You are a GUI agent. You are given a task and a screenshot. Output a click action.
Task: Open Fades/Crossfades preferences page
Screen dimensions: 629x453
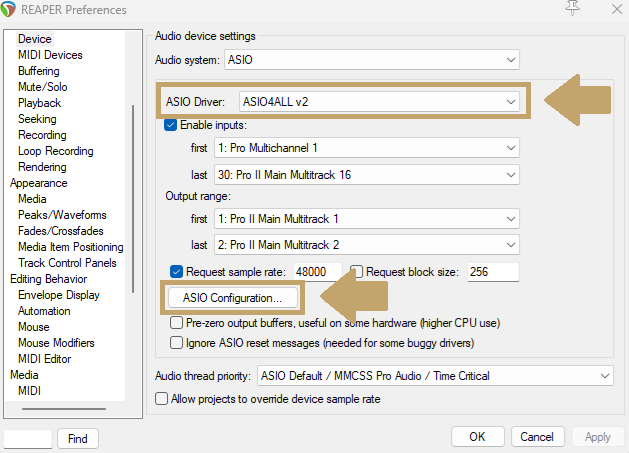[61, 231]
